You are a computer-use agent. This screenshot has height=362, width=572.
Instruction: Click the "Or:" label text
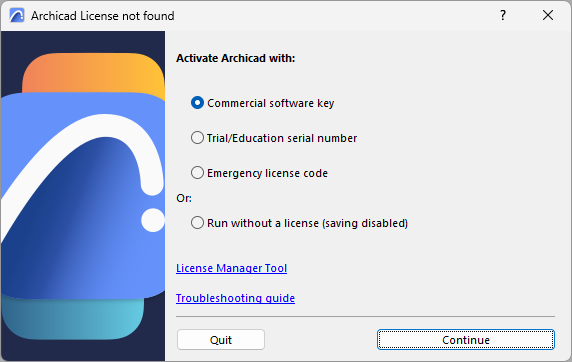184,198
